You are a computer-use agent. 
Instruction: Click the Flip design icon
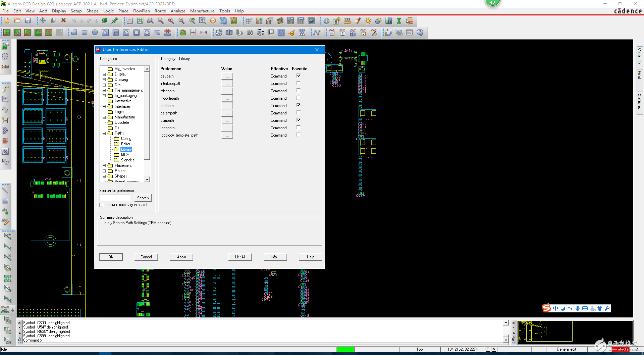click(x=234, y=21)
